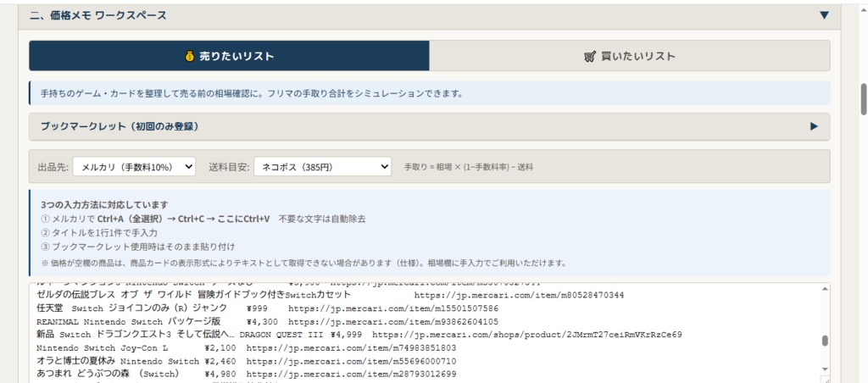Click the shopping cart icon on 買いたいリスト
Image resolution: width=868 pixels, height=383 pixels.
click(x=590, y=57)
